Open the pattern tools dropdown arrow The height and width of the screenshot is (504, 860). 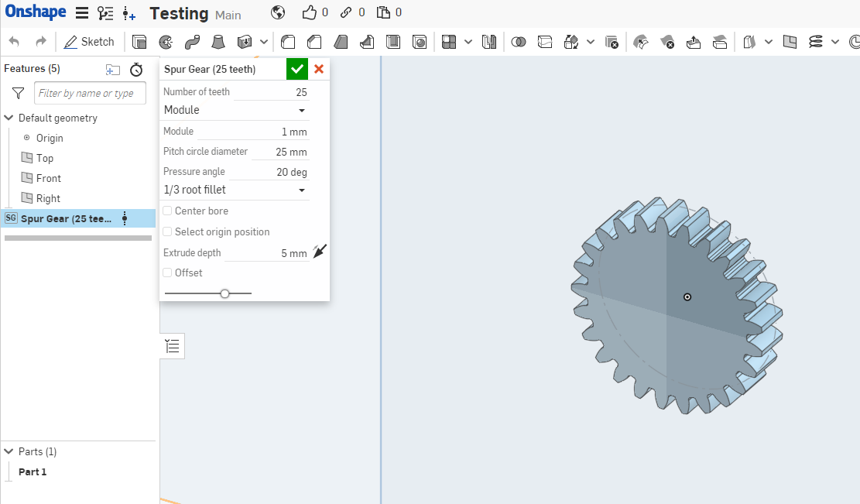point(468,42)
